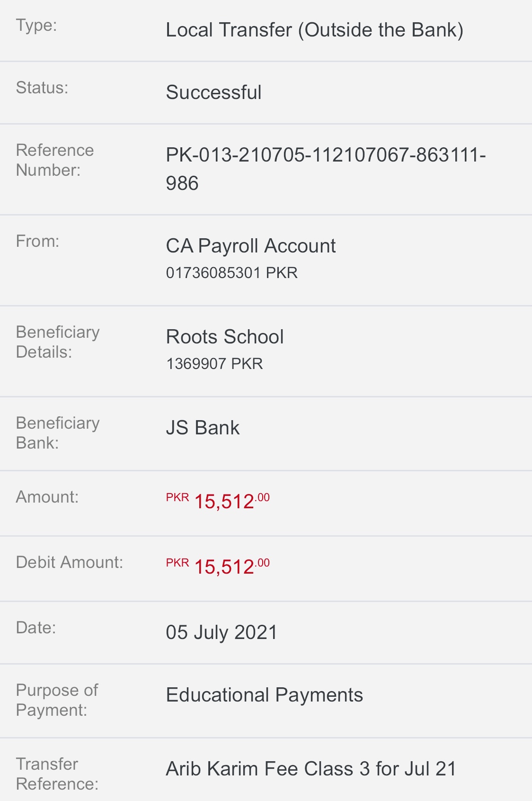
Task: Tap the Reference Number label
Action: click(55, 160)
